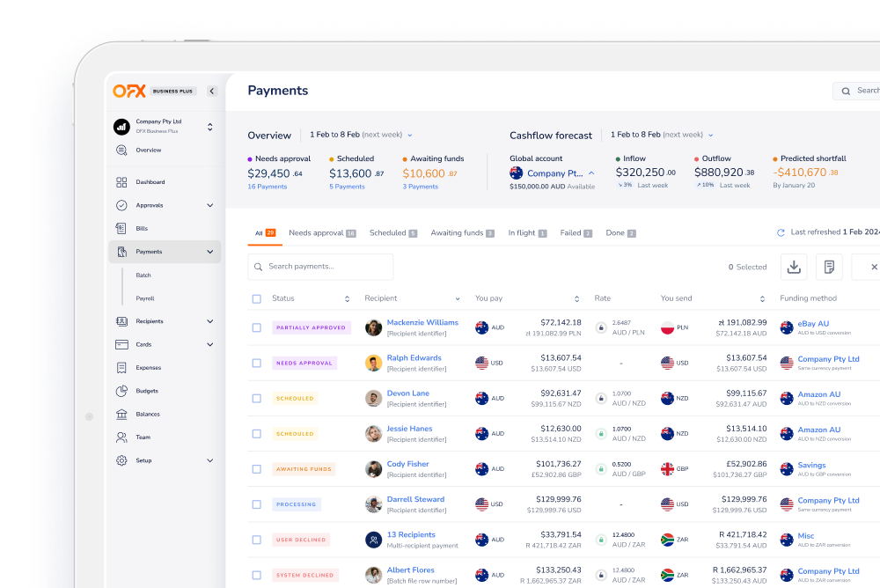Image resolution: width=880 pixels, height=588 pixels.
Task: Select Approvals in the sidebar
Action: (153, 205)
